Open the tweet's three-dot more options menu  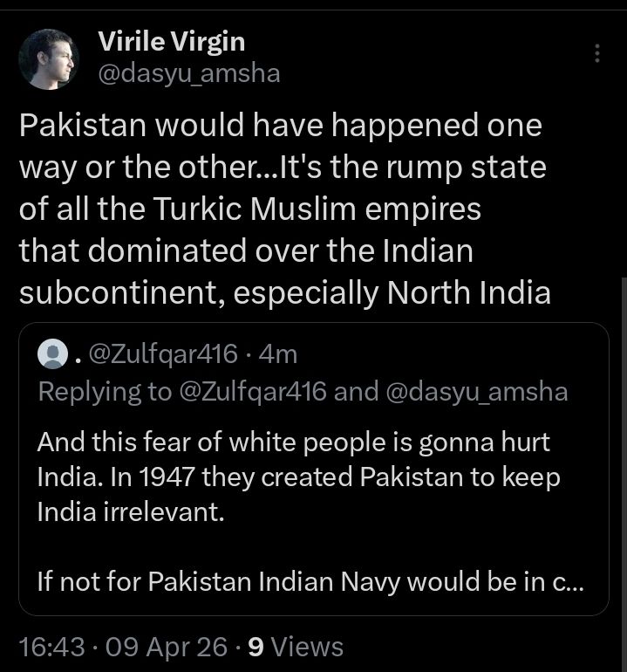(x=597, y=53)
